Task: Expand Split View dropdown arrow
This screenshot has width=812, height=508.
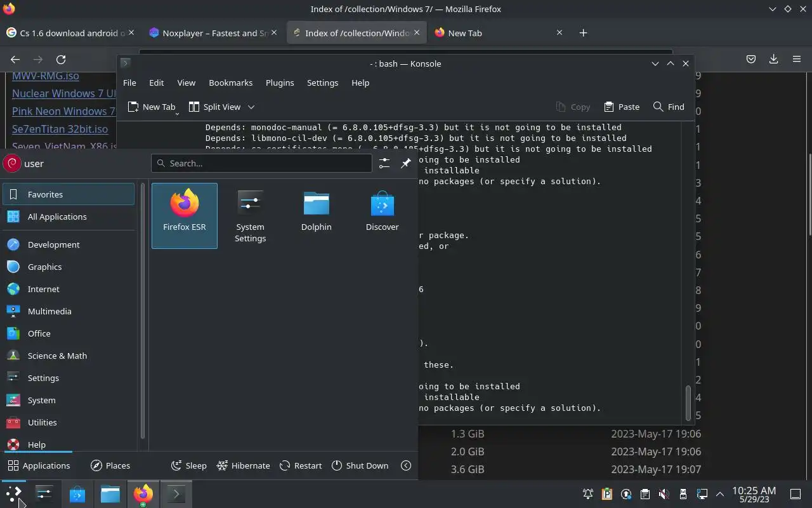Action: 251,107
